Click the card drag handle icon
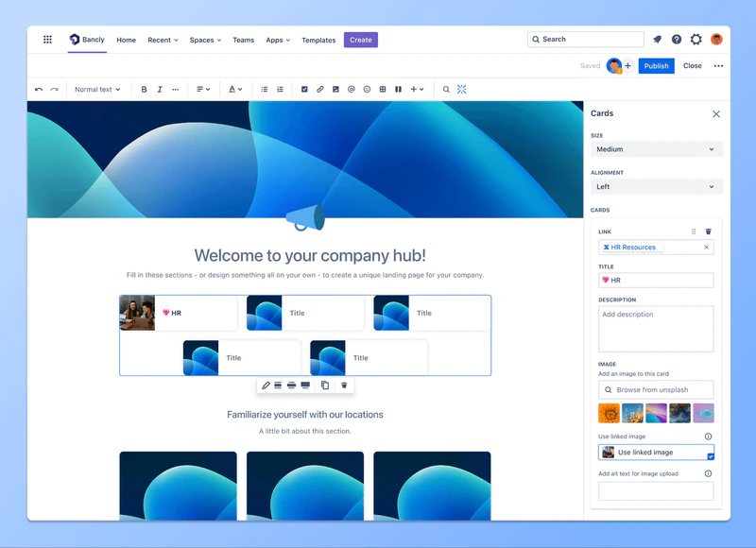Viewport: 756px width, 548px height. (x=694, y=231)
